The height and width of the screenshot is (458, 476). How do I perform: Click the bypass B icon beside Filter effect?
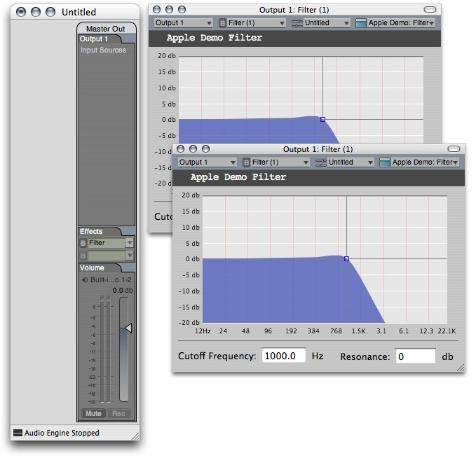coord(83,243)
